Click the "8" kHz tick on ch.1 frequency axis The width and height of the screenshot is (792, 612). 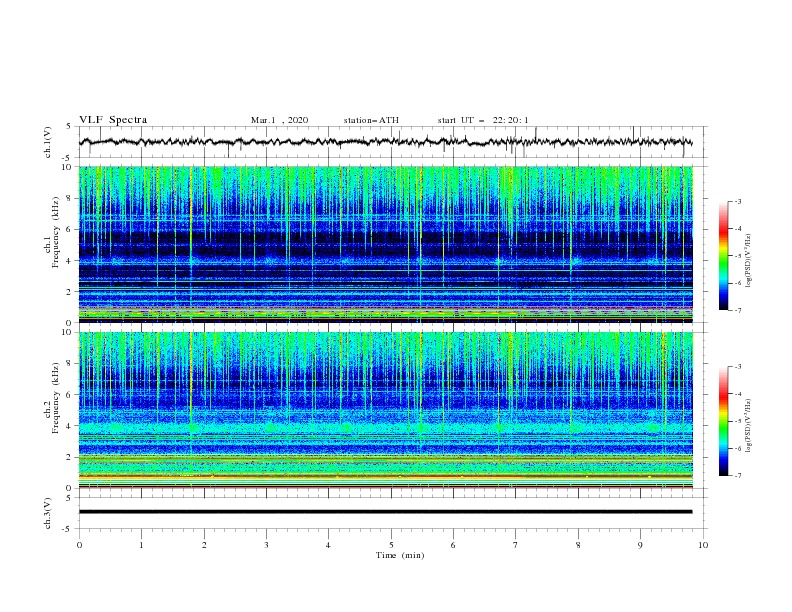[69, 198]
